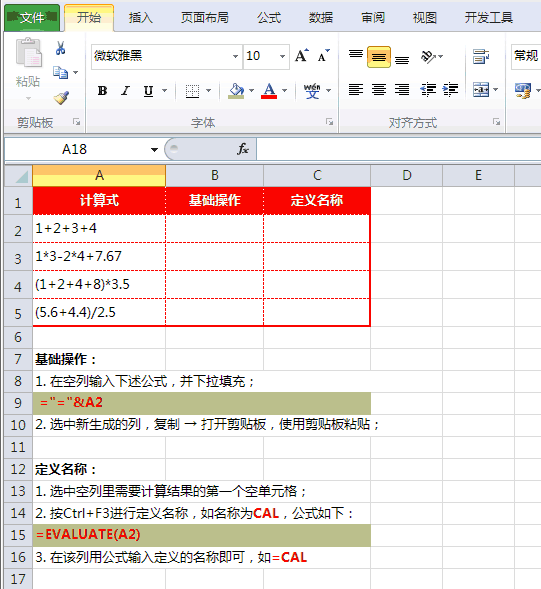The width and height of the screenshot is (541, 589).
Task: Open orientation dropdown arrow
Action: (x=441, y=57)
